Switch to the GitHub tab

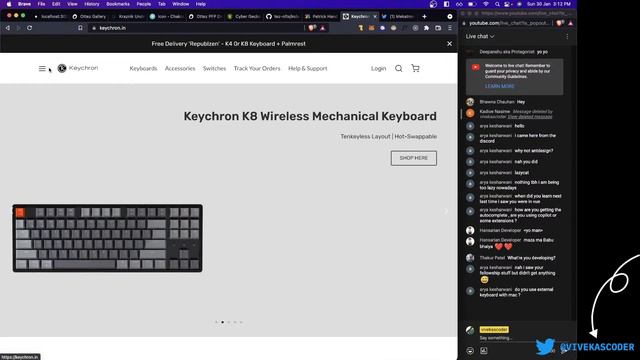282,16
